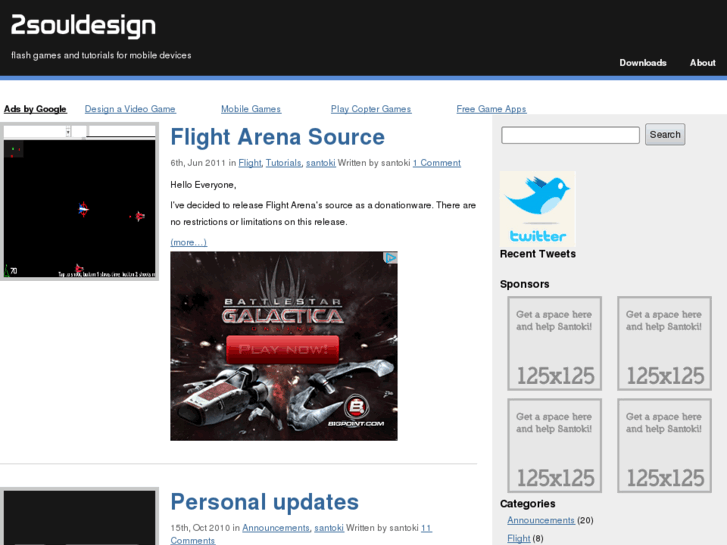Click the top-left 125x125 sponsor slot
This screenshot has width=727, height=545.
pos(555,343)
